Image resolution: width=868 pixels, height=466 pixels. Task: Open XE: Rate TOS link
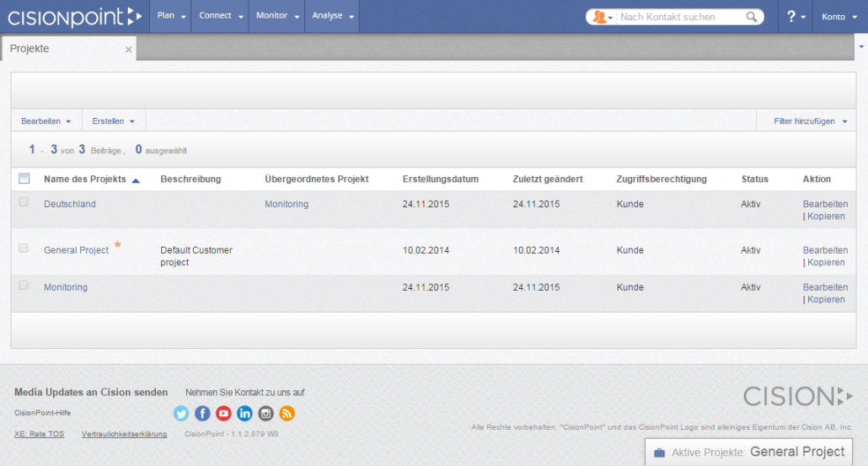[40, 434]
